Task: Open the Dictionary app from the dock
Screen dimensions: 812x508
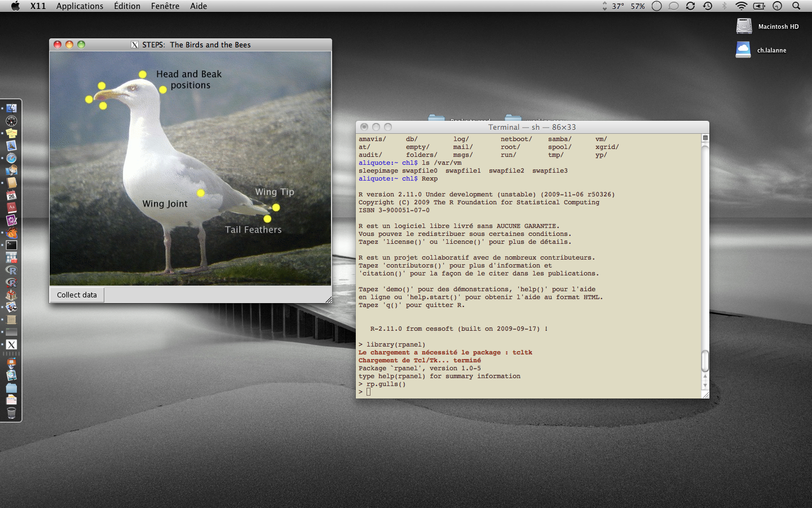Action: point(11,208)
